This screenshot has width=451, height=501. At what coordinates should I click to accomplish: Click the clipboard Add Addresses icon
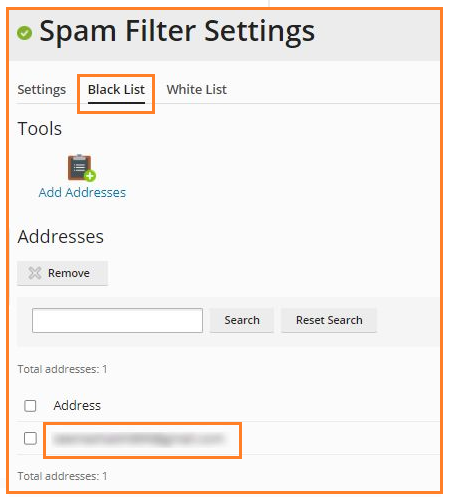coord(82,168)
